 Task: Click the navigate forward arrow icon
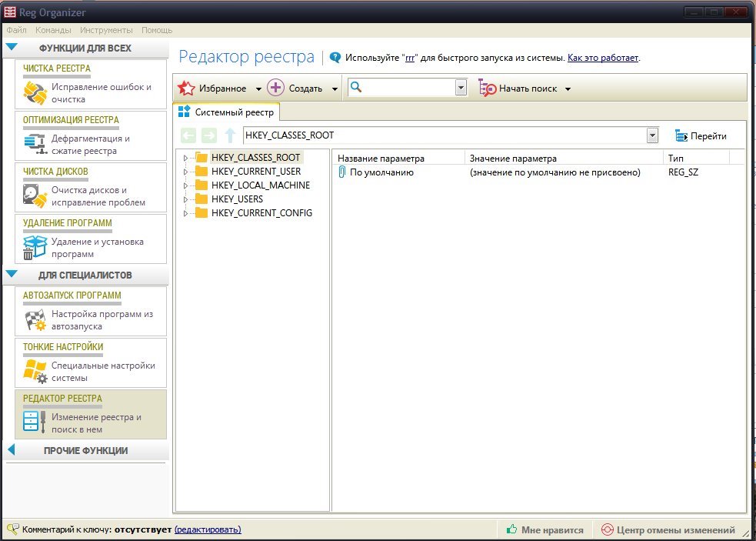[x=208, y=135]
